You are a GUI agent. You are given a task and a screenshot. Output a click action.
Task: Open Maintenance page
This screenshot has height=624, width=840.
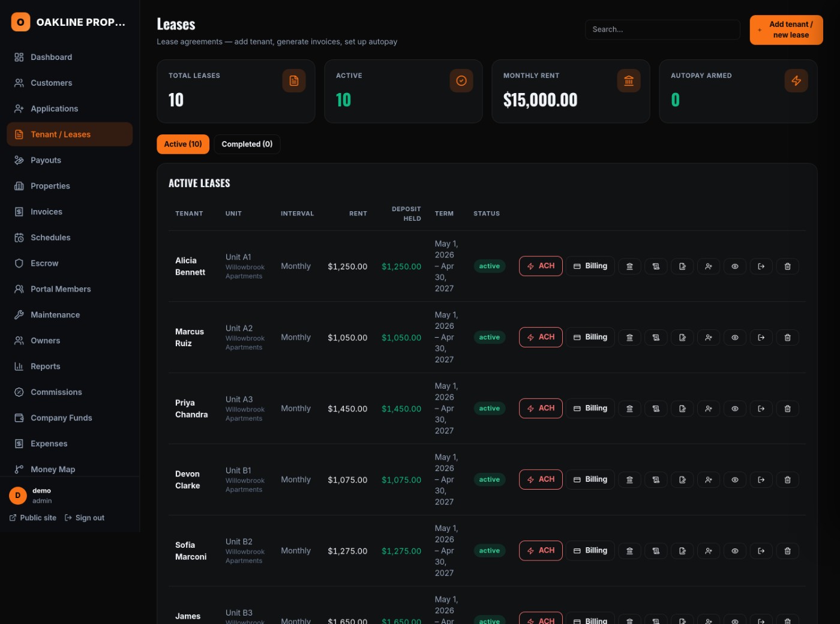pos(70,315)
